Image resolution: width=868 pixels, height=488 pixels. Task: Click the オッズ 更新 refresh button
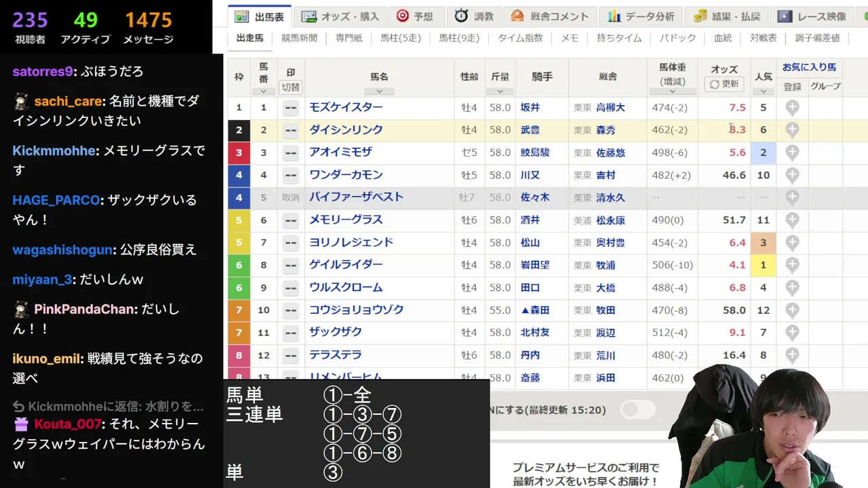pos(724,84)
